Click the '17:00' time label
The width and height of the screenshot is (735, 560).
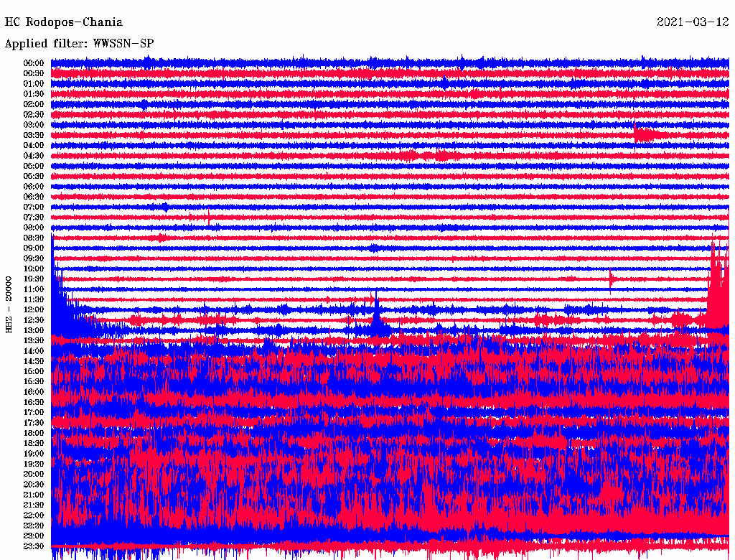click(x=34, y=412)
